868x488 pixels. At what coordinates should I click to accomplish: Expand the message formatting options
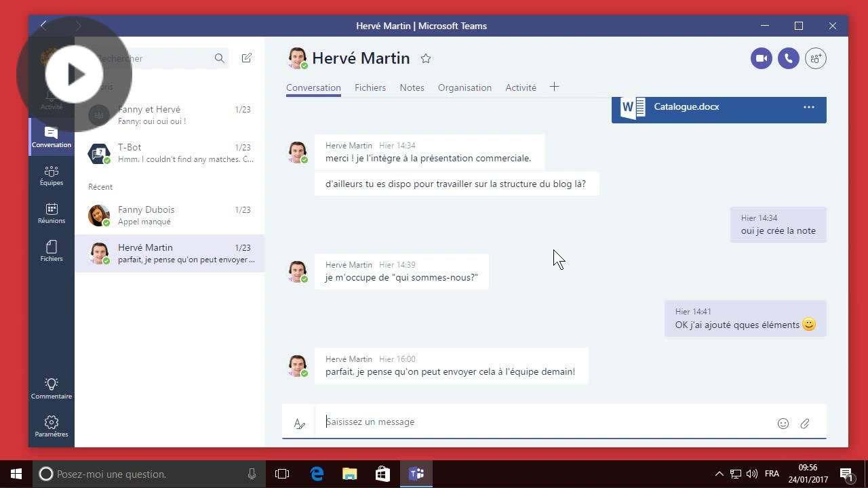coord(299,424)
